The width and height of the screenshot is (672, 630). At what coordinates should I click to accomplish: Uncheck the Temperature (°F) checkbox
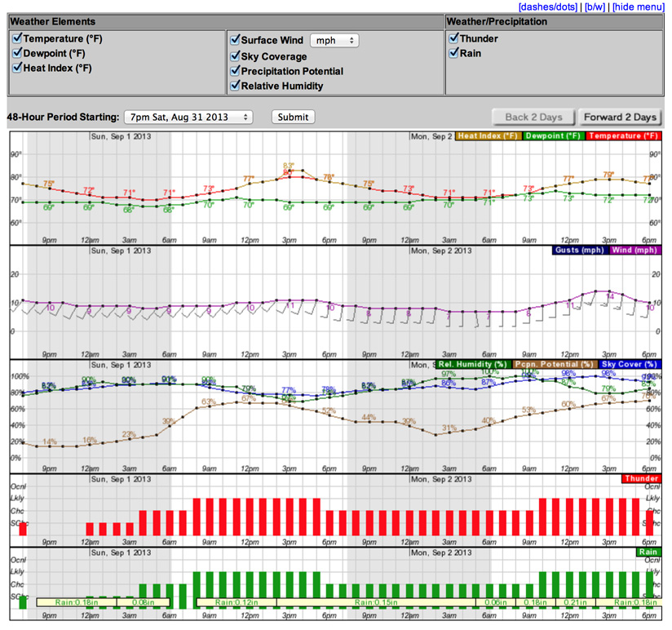(x=17, y=38)
